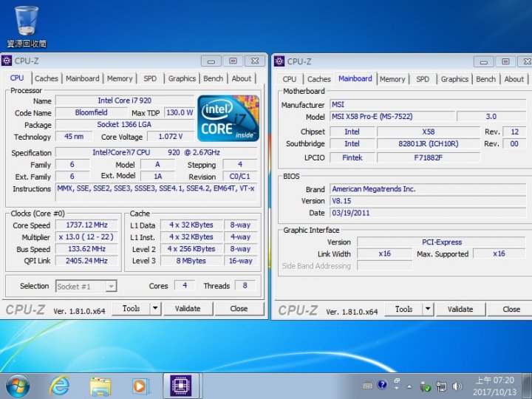Screen dimensions: 532x399
Task: Open the Windows Start orb
Action: (18, 386)
